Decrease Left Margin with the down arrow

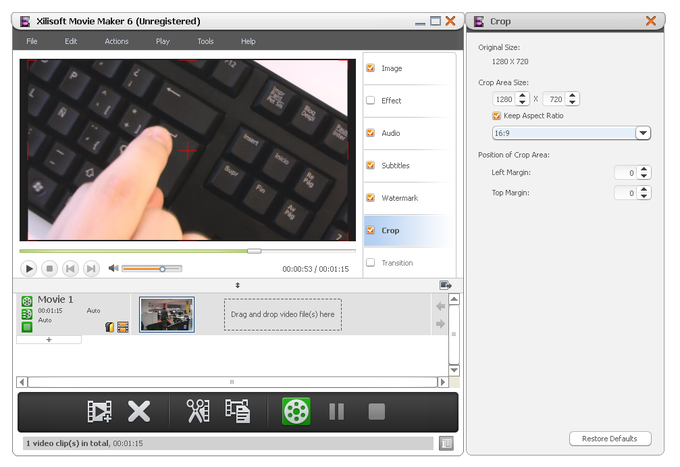click(x=644, y=176)
